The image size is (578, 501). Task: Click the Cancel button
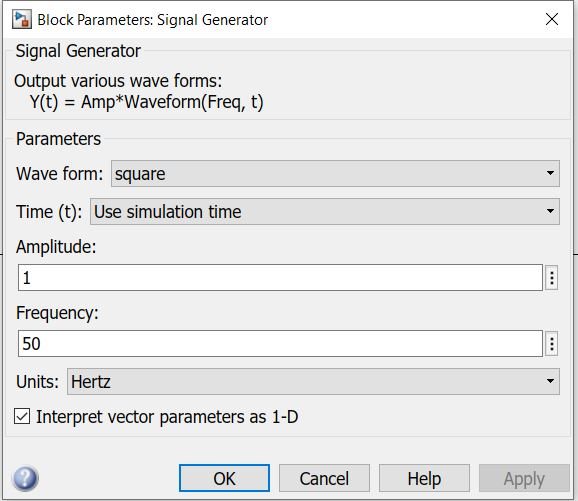[x=324, y=478]
